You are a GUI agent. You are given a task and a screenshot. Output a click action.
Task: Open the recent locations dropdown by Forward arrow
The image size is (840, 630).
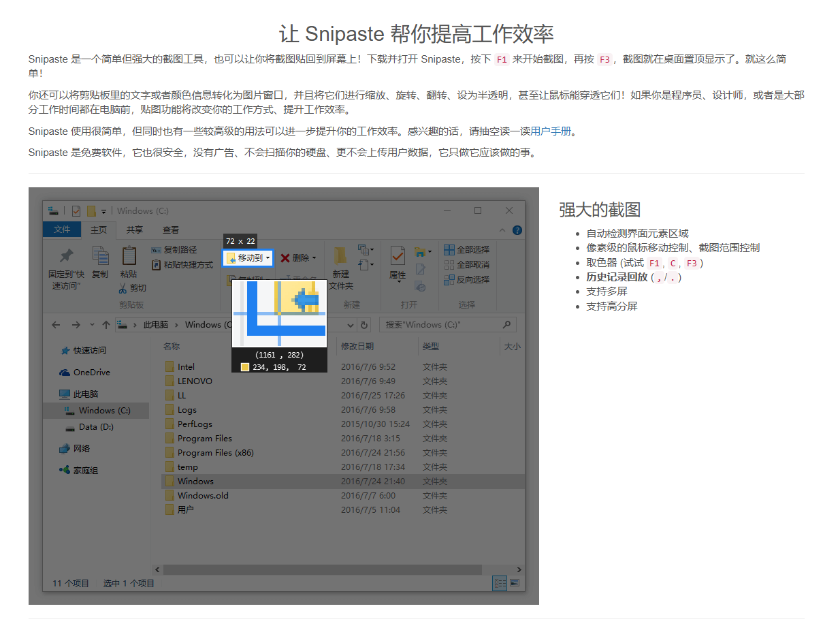91,326
